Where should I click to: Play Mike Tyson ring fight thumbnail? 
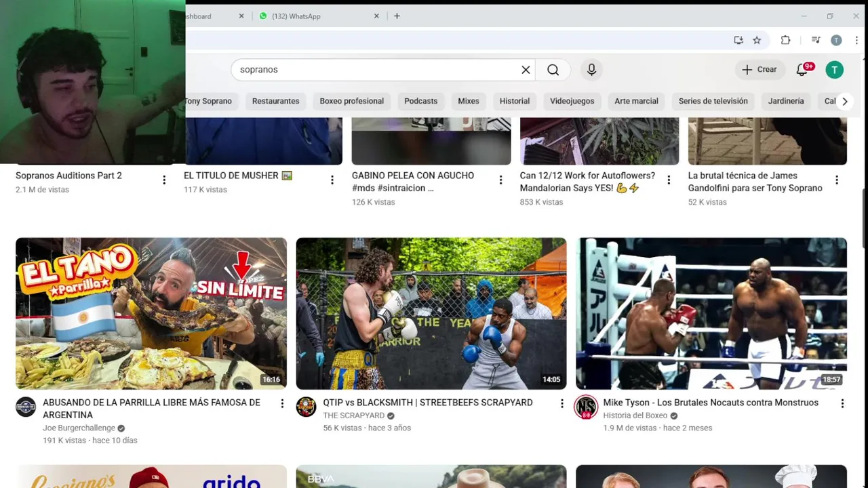(711, 313)
